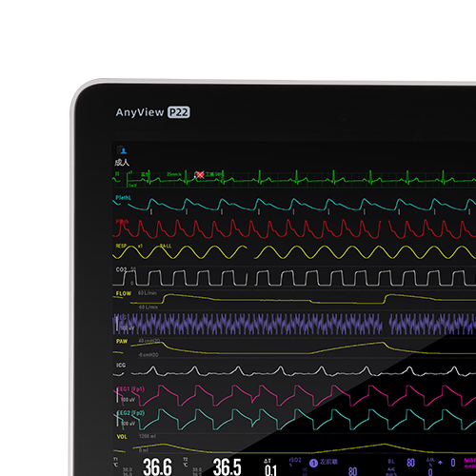Select the 成人 patient type label
476x476 pixels.
122,163
